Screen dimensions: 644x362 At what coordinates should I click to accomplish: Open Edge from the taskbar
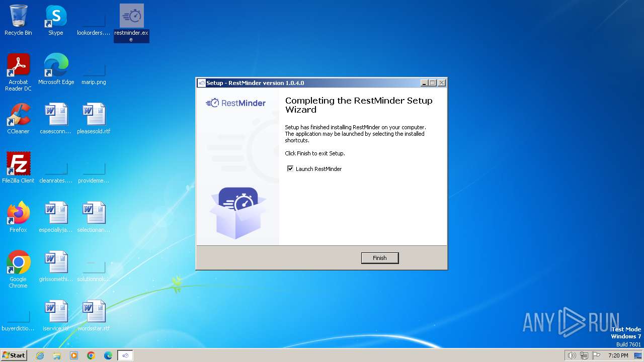point(108,355)
